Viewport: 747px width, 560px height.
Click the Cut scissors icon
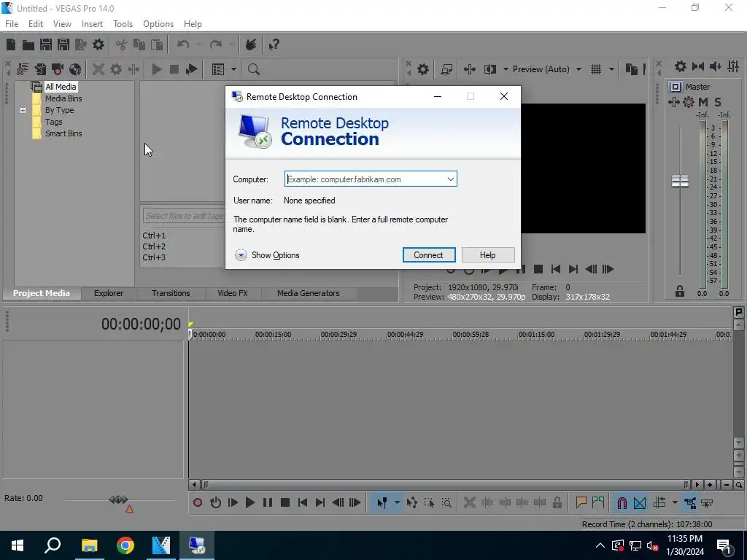(x=122, y=44)
